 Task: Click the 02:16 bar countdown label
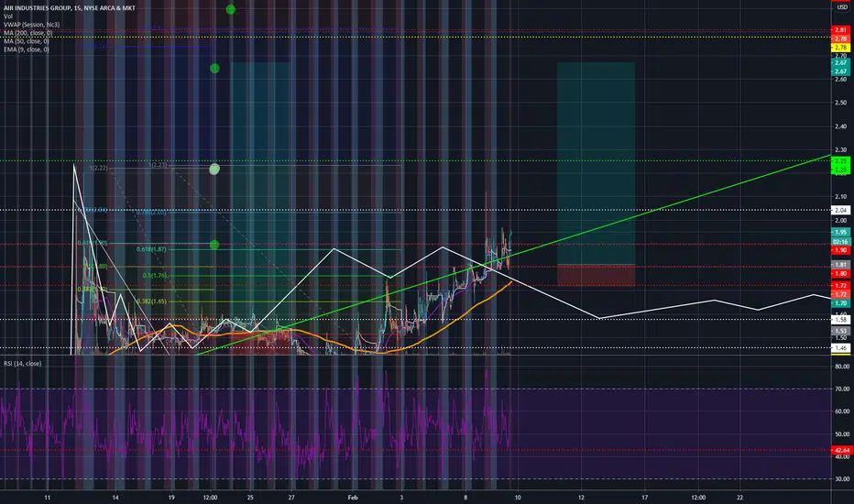[x=841, y=241]
